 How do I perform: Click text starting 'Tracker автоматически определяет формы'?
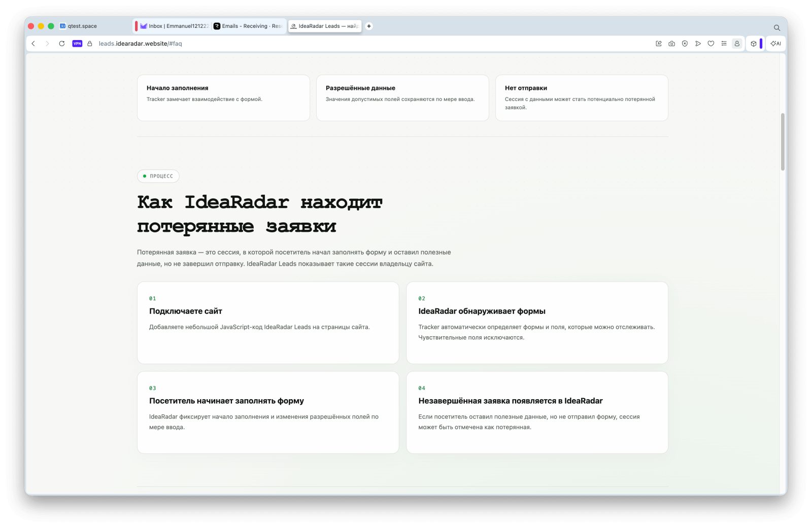point(536,332)
